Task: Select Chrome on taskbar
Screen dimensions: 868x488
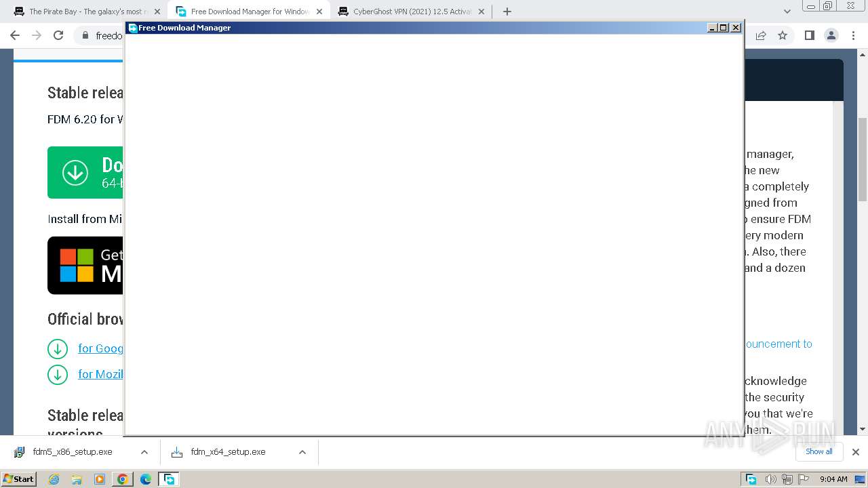Action: click(123, 479)
